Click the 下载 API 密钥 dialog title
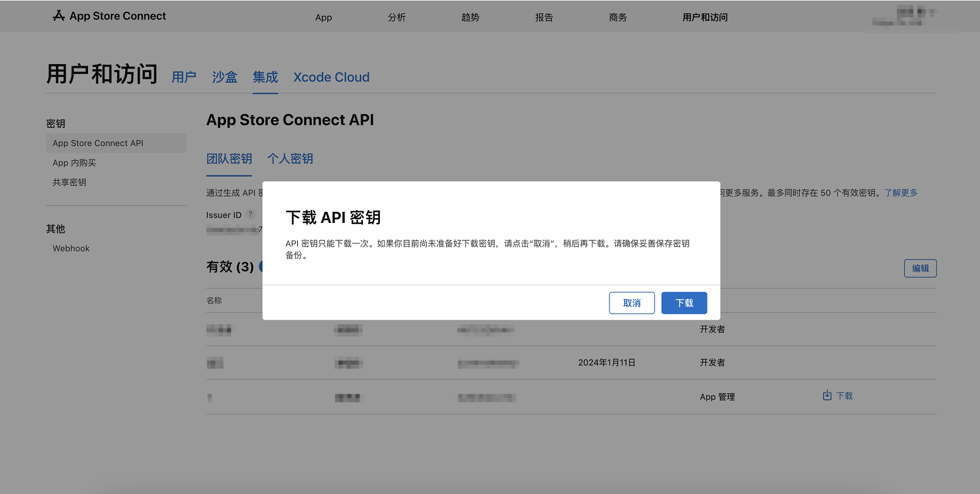This screenshot has height=494, width=980. pyautogui.click(x=333, y=217)
